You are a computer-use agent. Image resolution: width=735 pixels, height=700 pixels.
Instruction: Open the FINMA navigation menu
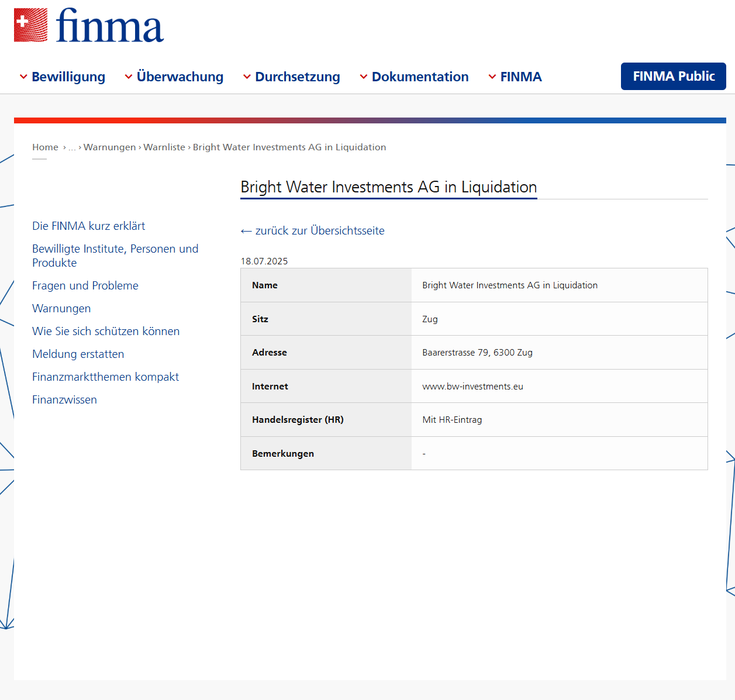(x=521, y=77)
